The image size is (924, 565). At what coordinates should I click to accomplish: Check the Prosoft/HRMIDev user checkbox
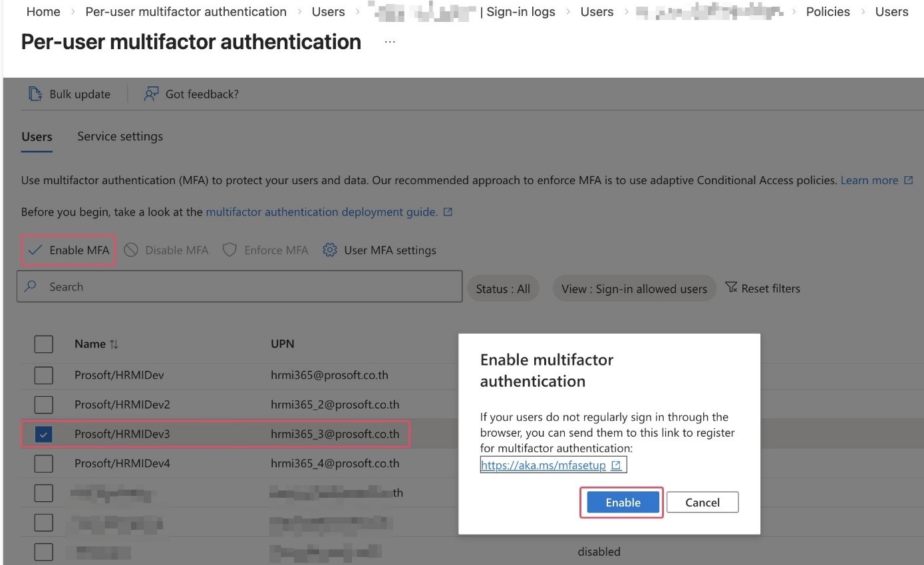click(44, 376)
